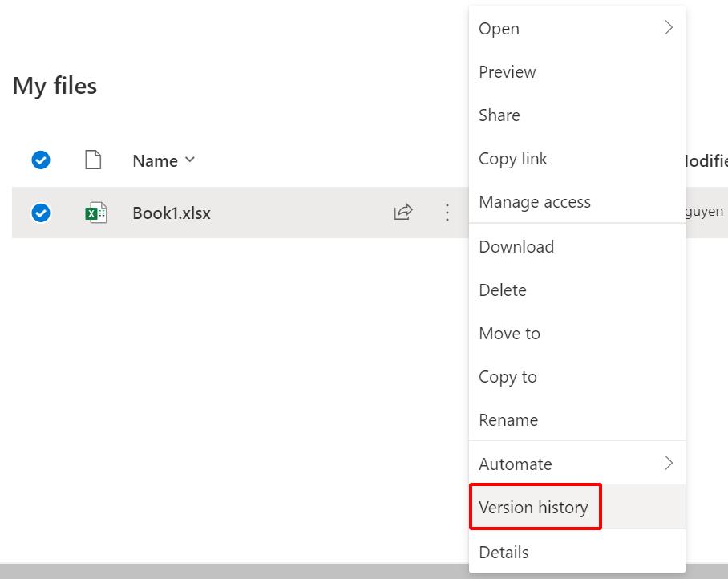Select Delete in the context menu

tap(503, 290)
